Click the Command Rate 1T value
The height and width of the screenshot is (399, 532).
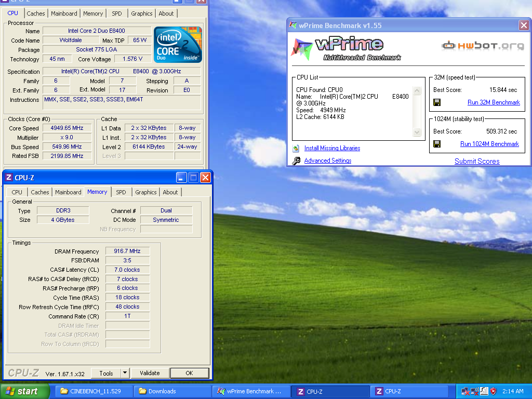(x=127, y=316)
